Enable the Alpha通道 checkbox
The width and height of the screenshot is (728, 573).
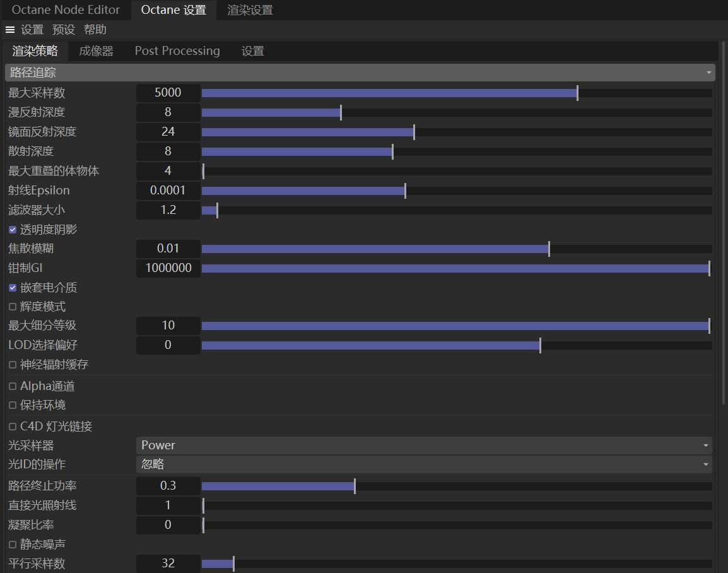13,386
